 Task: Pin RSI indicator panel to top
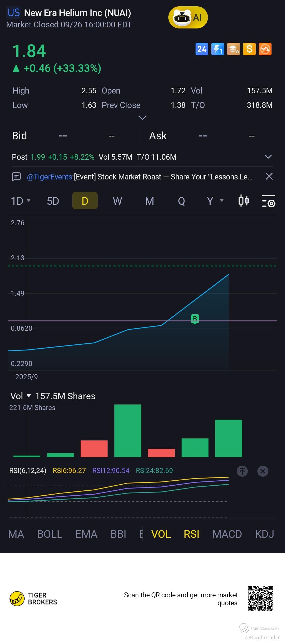(x=242, y=471)
